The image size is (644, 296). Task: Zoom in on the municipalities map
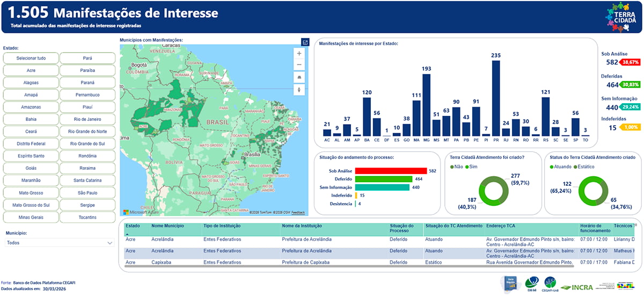pos(299,53)
